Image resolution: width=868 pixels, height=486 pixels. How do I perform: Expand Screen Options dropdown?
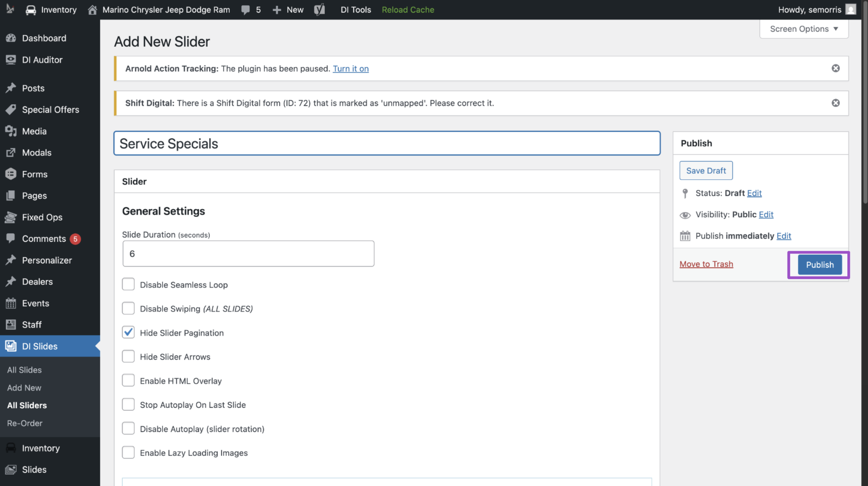point(804,29)
